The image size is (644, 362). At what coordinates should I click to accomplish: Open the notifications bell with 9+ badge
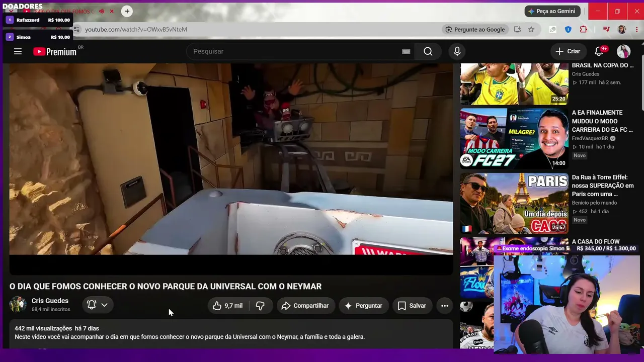pos(599,51)
